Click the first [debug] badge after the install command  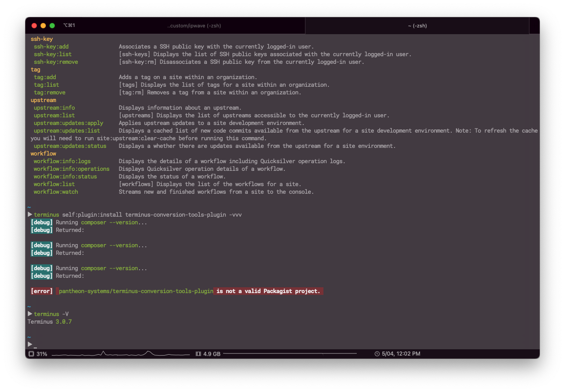tap(42, 223)
